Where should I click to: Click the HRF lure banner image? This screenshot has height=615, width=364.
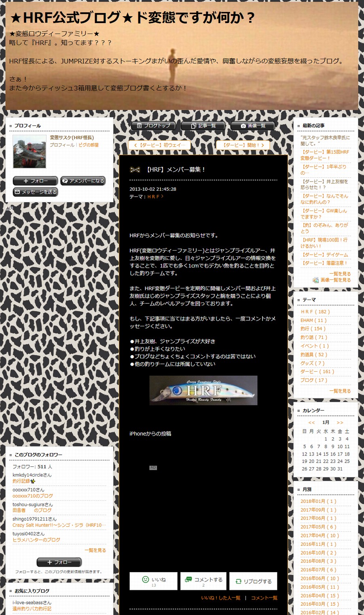pyautogui.click(x=203, y=390)
